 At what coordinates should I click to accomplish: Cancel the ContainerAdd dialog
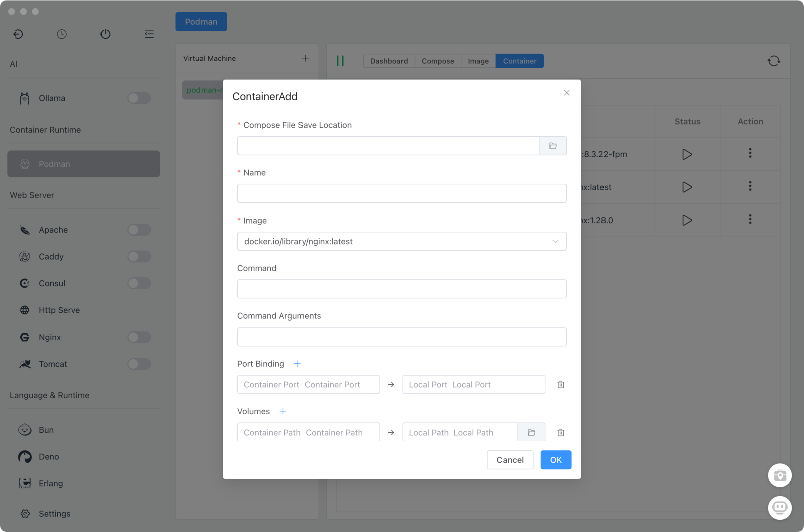coord(510,460)
